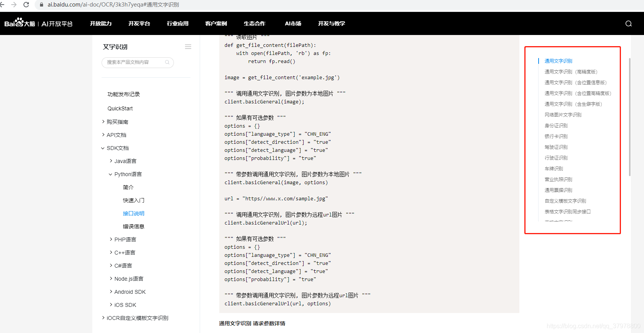Jump to 营业执照识别 in outline
644x333 pixels.
point(558,180)
